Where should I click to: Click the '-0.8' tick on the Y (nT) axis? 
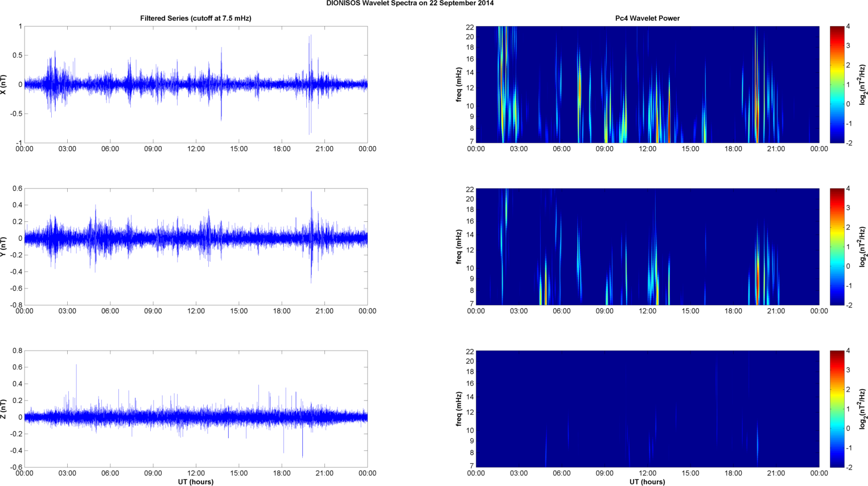(x=16, y=305)
